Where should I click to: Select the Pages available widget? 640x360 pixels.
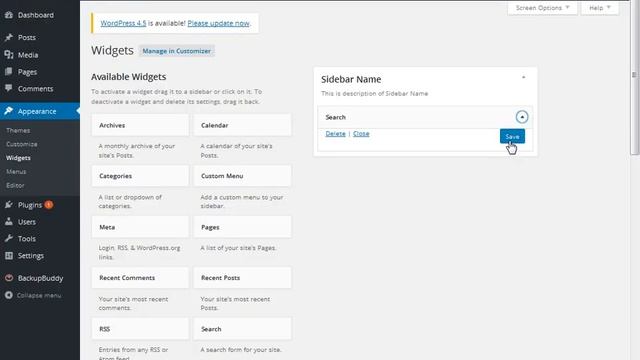click(242, 227)
